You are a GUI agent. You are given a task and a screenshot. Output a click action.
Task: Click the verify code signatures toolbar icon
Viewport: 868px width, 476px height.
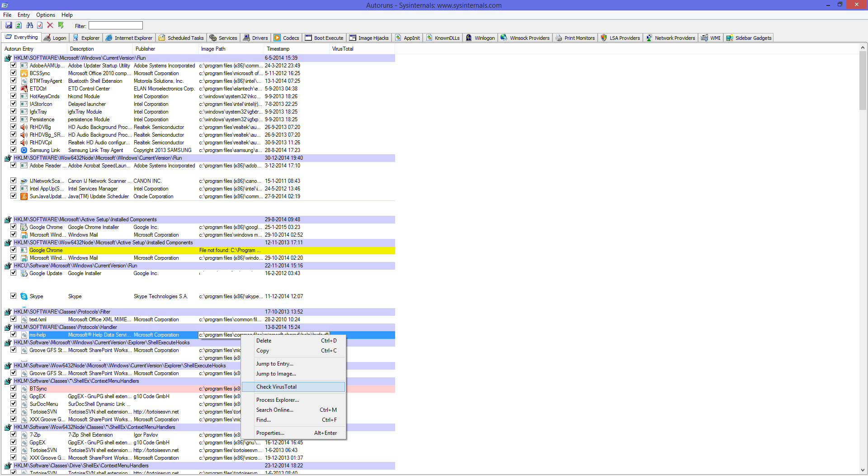40,25
